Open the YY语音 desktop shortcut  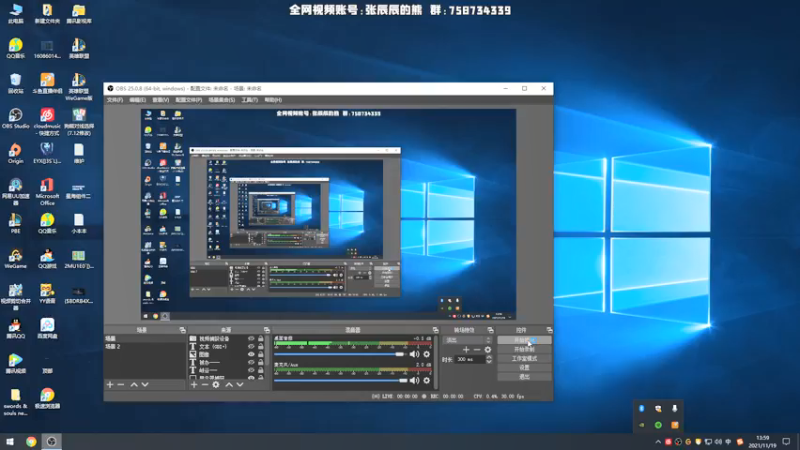tap(47, 294)
